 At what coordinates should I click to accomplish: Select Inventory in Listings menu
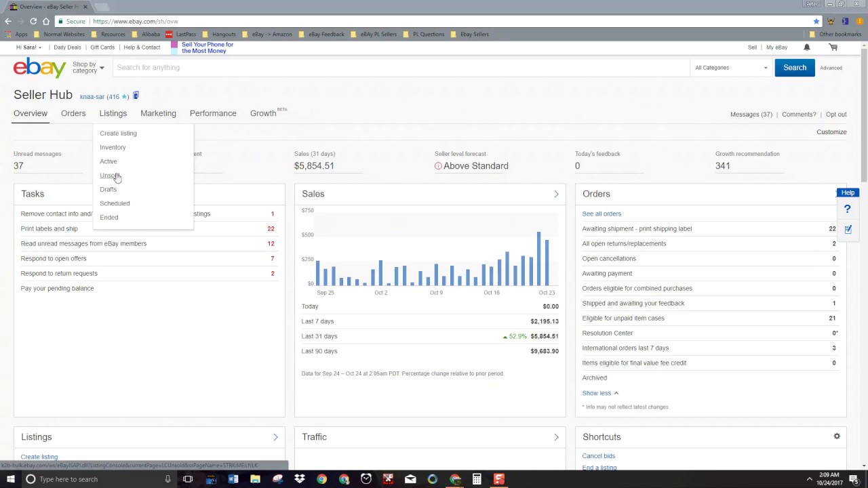(113, 147)
